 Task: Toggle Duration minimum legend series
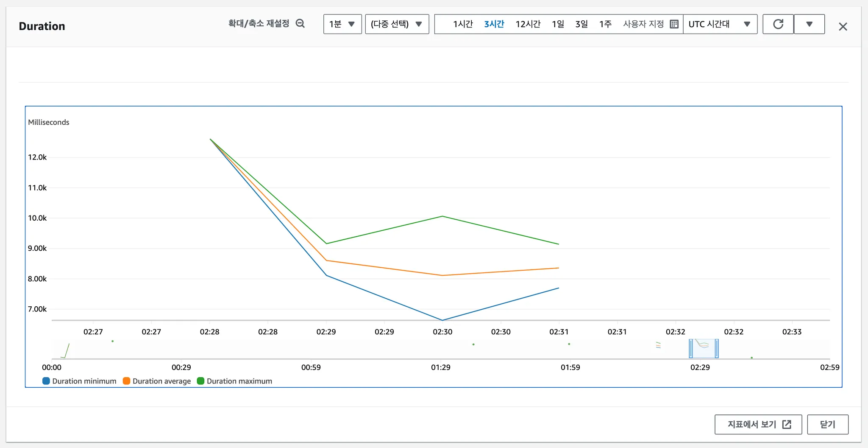[79, 381]
